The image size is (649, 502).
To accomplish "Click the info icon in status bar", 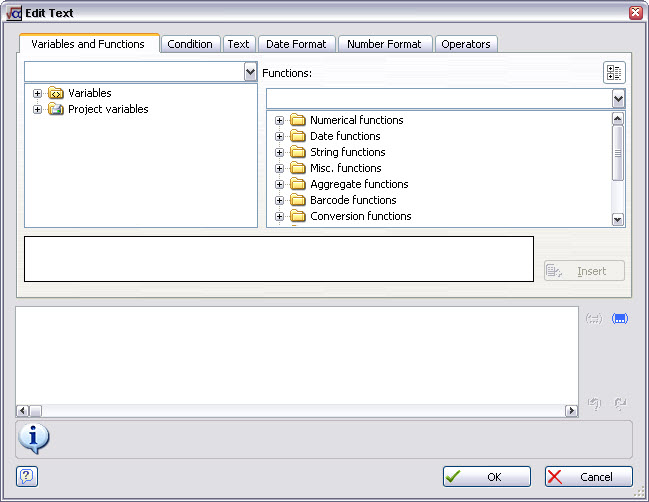I will pyautogui.click(x=34, y=438).
